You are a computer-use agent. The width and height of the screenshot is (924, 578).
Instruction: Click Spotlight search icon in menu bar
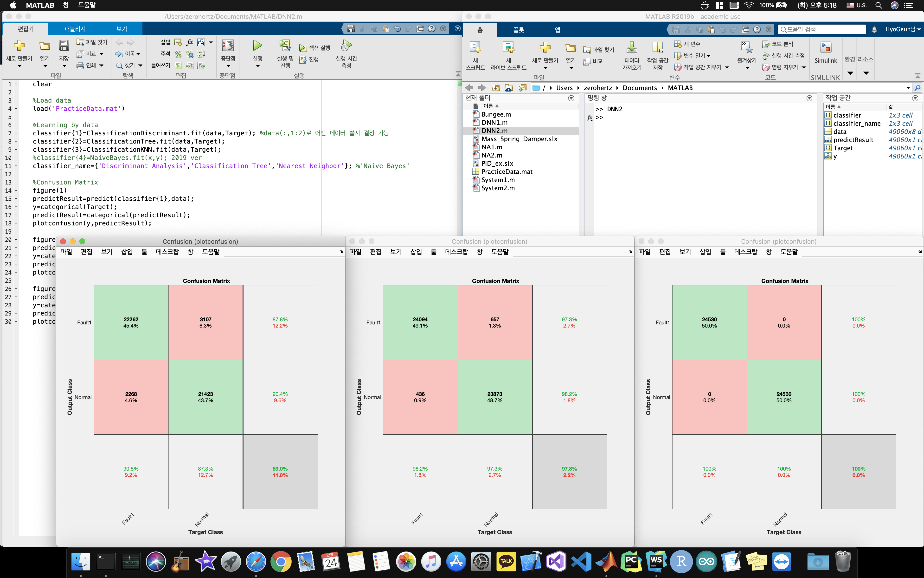[x=879, y=5]
